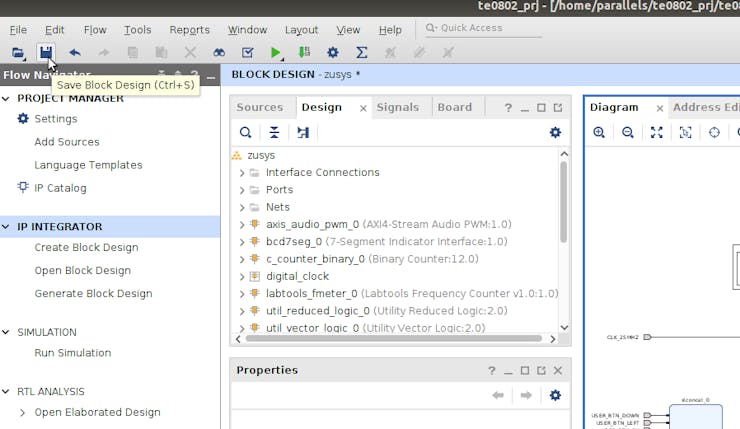
Task: Collapse the SIMULATION section
Action: click(6, 332)
